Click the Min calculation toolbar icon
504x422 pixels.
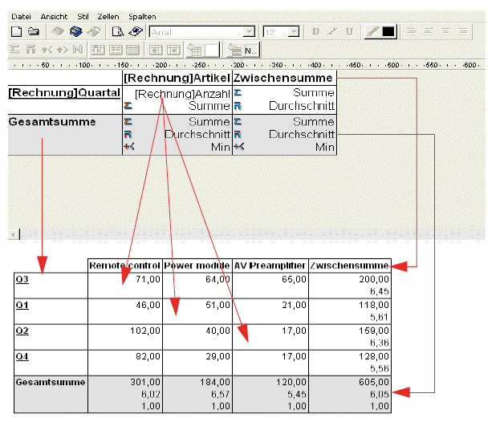point(46,50)
